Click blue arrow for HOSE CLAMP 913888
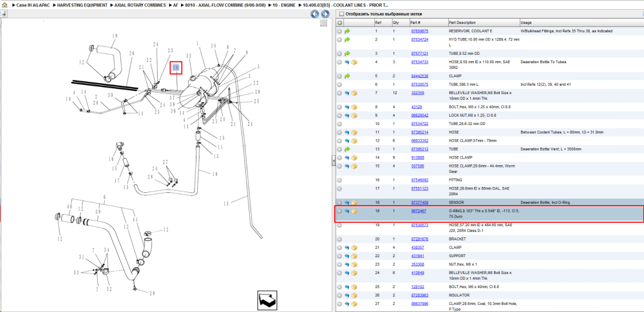644x312 pixels. click(x=347, y=158)
